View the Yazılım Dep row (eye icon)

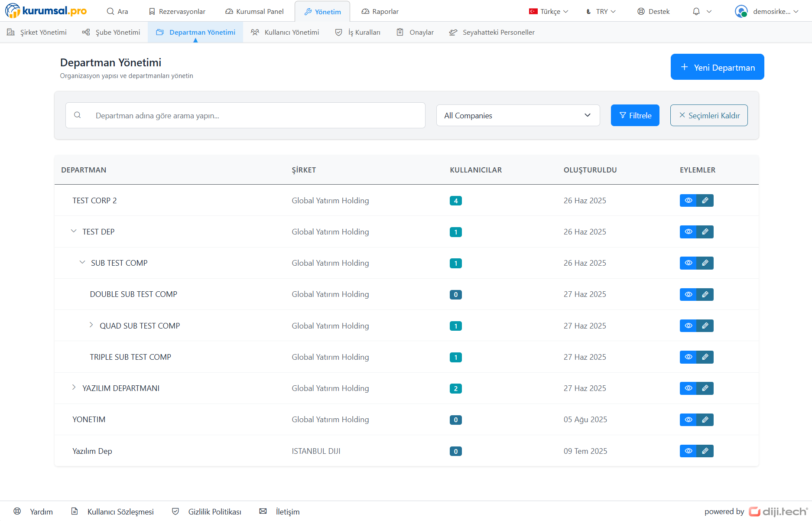(688, 451)
